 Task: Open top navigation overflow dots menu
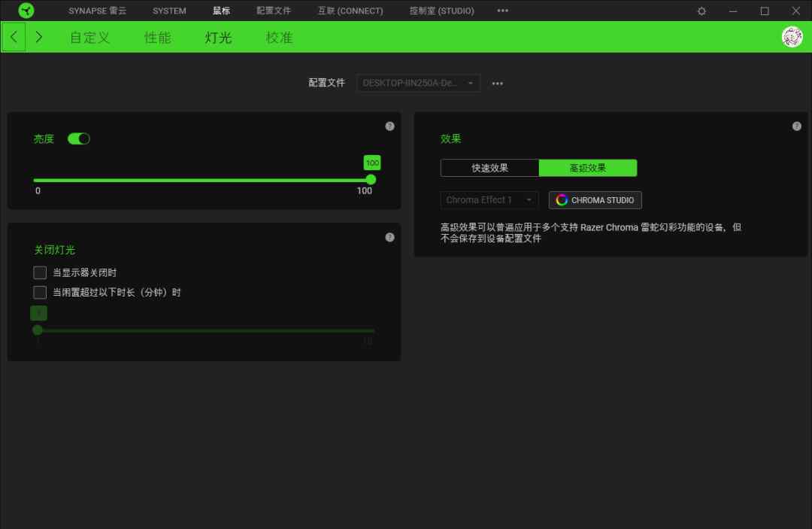pos(502,11)
